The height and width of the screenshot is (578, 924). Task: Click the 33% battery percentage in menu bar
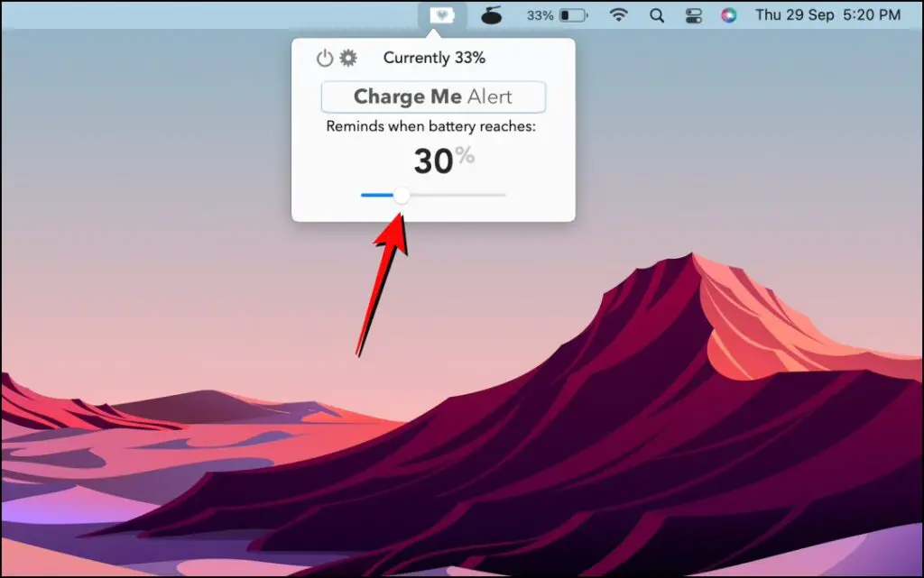[540, 15]
